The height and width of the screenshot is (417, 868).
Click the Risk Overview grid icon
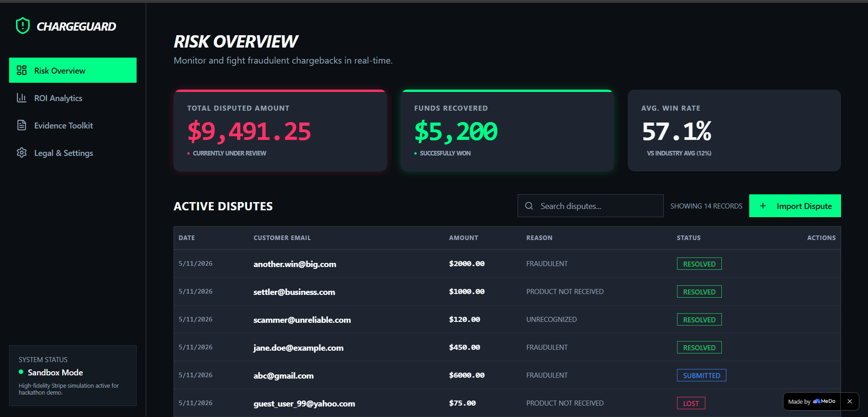point(21,70)
